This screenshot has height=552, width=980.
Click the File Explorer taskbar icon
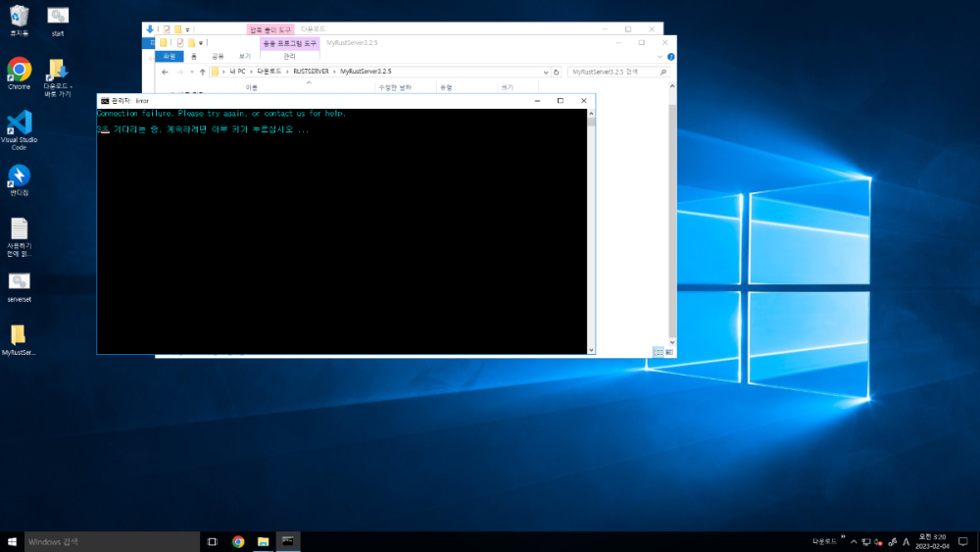[x=263, y=541]
